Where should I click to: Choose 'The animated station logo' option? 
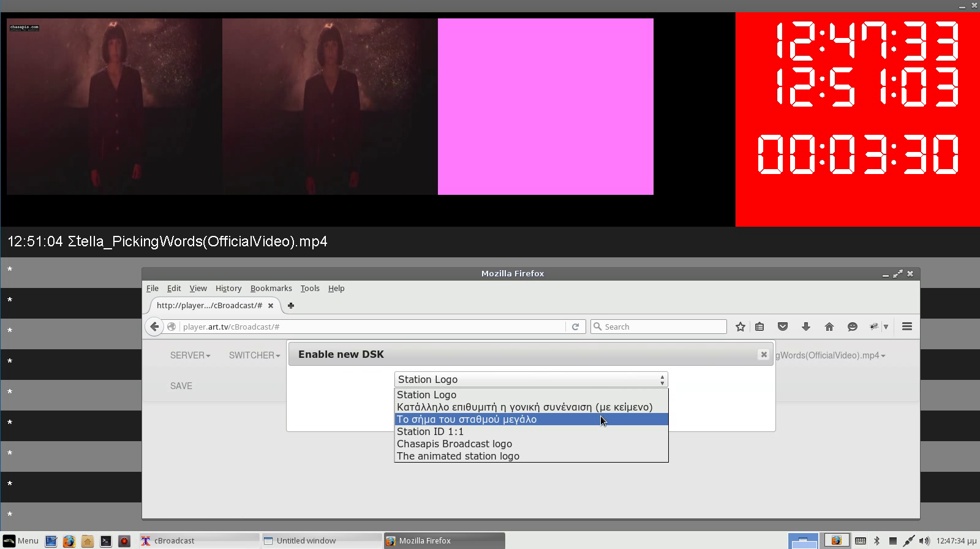[531, 456]
